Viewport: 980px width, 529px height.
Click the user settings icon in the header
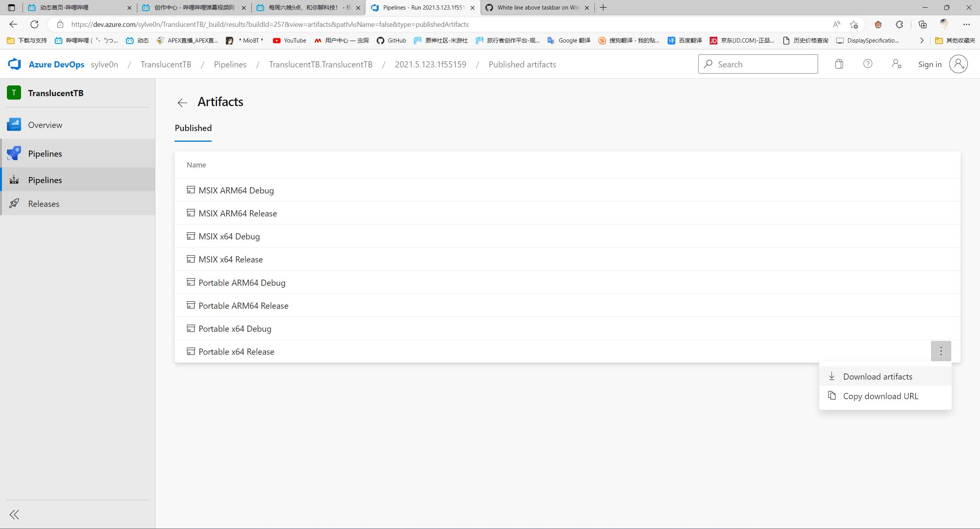pyautogui.click(x=897, y=64)
